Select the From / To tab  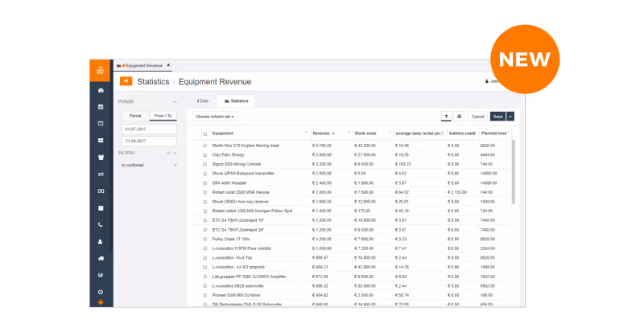point(163,116)
